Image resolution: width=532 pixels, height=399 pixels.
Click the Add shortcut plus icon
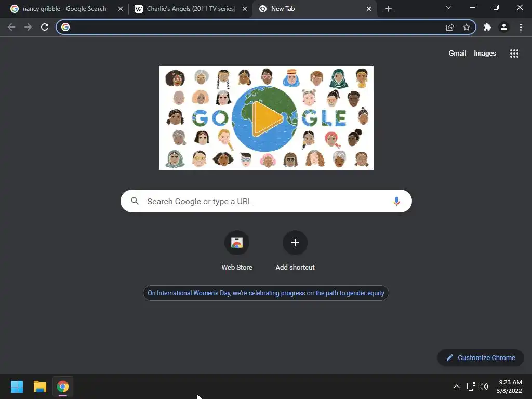pos(295,243)
